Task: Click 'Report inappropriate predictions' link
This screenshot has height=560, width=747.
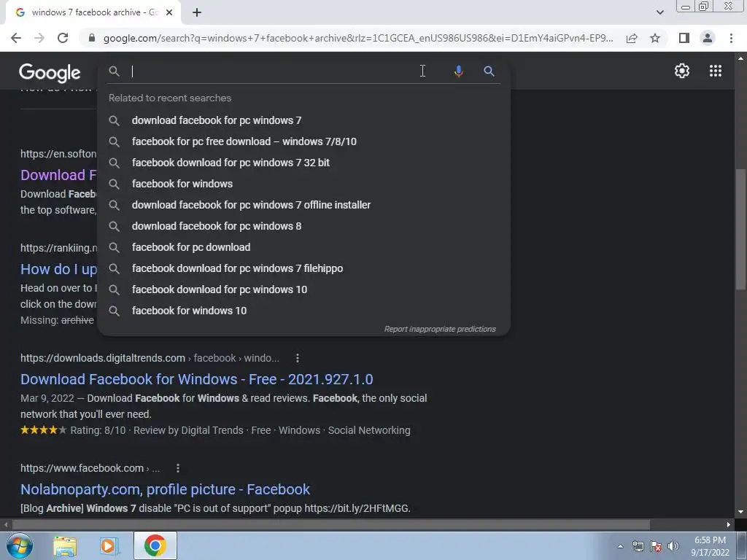Action: [x=440, y=329]
